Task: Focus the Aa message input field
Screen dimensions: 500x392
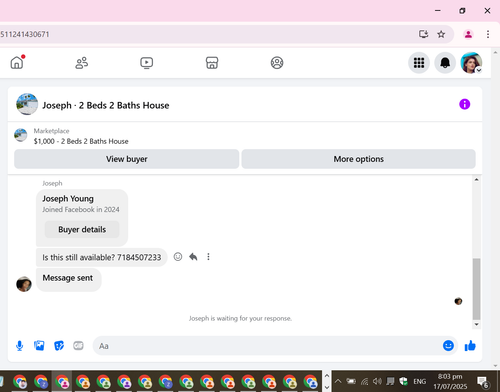Action: pyautogui.click(x=267, y=346)
